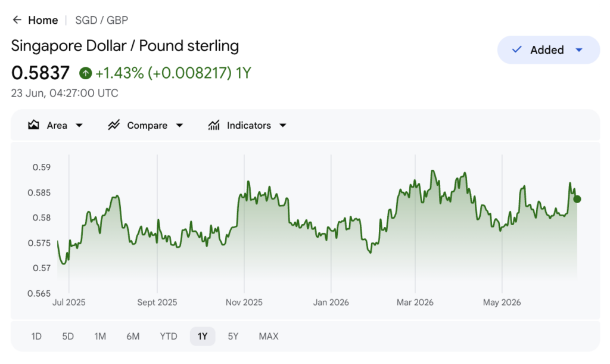This screenshot has height=364, width=610.
Task: Click the 0.57 y-axis label
Action: tap(42, 268)
